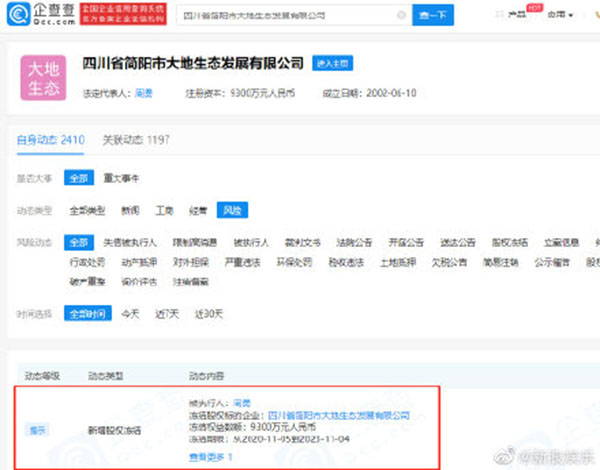Select 工商 dynamic type filter
Image resolution: width=600 pixels, height=470 pixels.
tap(164, 210)
